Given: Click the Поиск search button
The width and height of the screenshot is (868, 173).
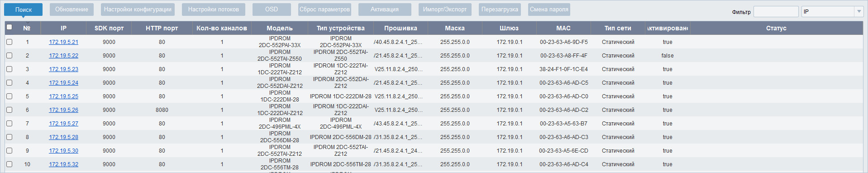Looking at the screenshot, I should pyautogui.click(x=24, y=10).
